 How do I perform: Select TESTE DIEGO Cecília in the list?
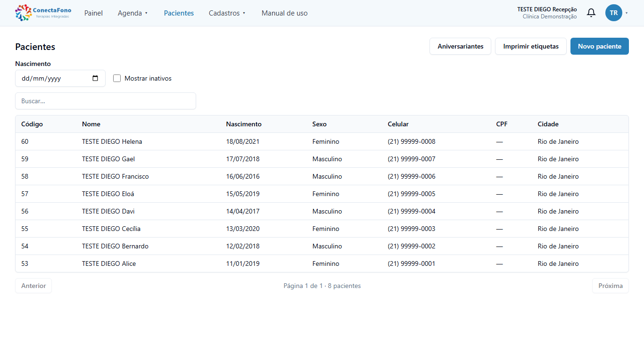coord(322,229)
